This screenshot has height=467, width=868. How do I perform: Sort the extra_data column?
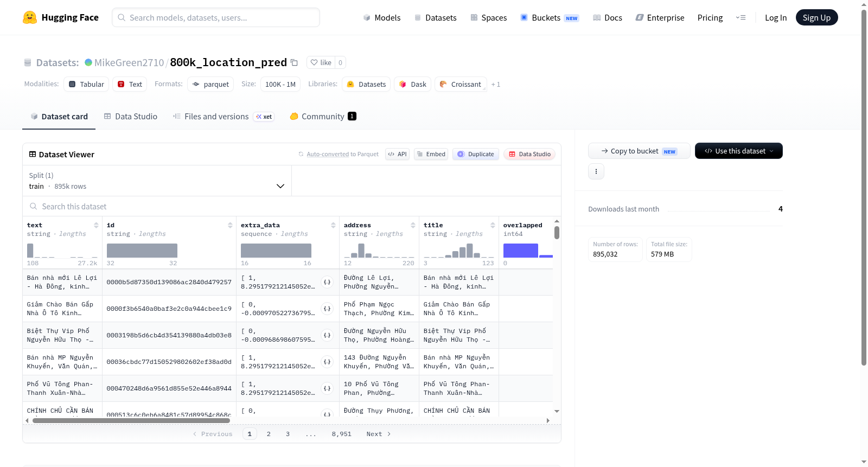coord(333,225)
